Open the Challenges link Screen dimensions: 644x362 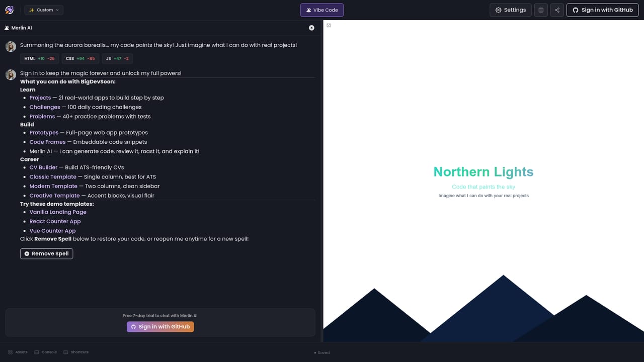[45, 107]
